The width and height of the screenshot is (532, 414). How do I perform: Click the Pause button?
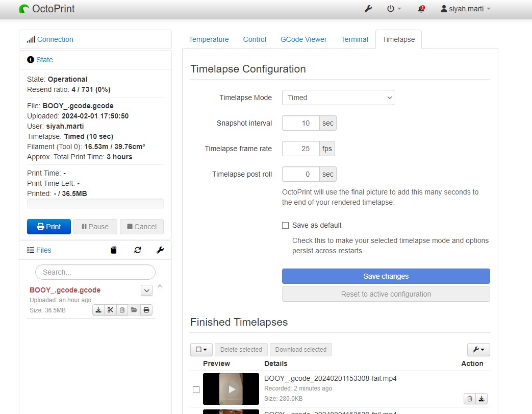click(95, 227)
